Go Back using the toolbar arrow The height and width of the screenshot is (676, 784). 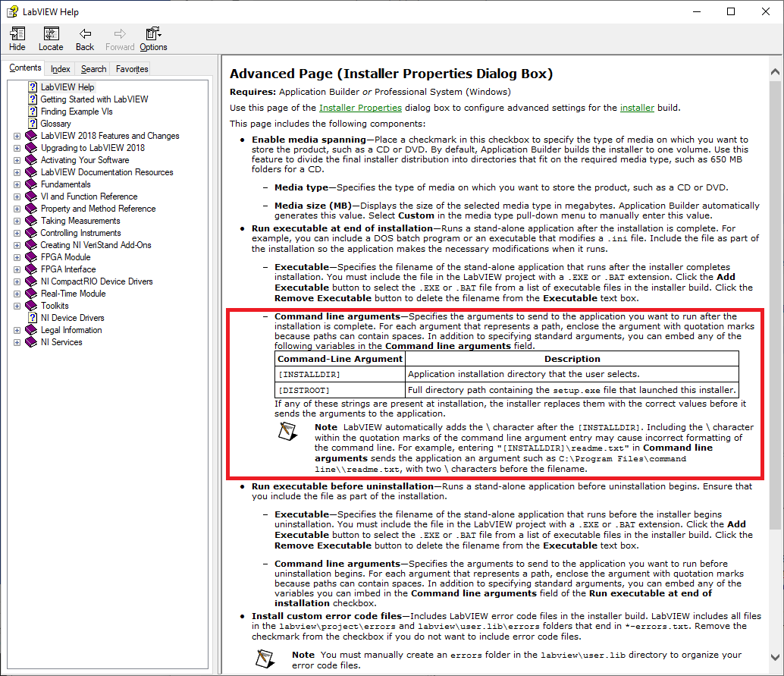click(85, 39)
